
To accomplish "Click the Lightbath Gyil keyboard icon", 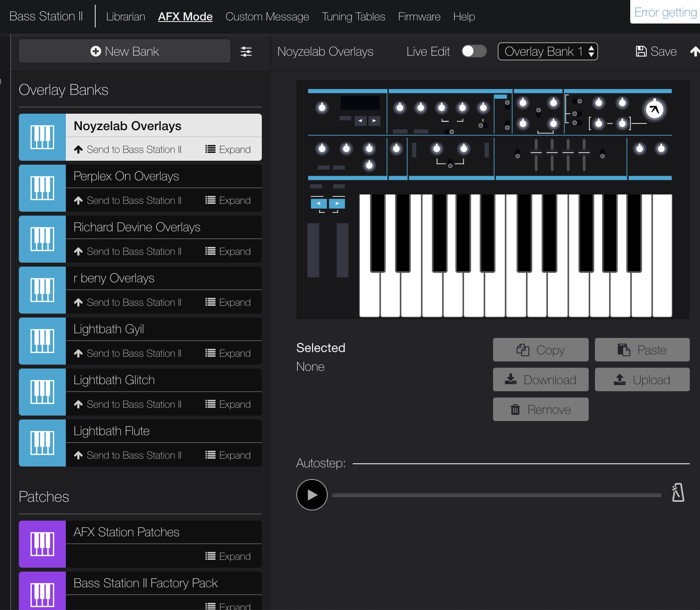I will tap(42, 341).
